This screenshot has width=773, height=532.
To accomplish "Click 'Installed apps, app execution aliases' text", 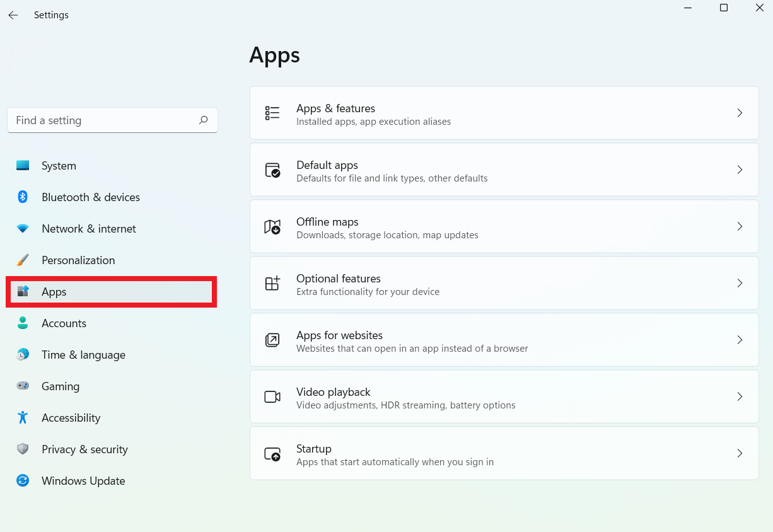I will (373, 122).
